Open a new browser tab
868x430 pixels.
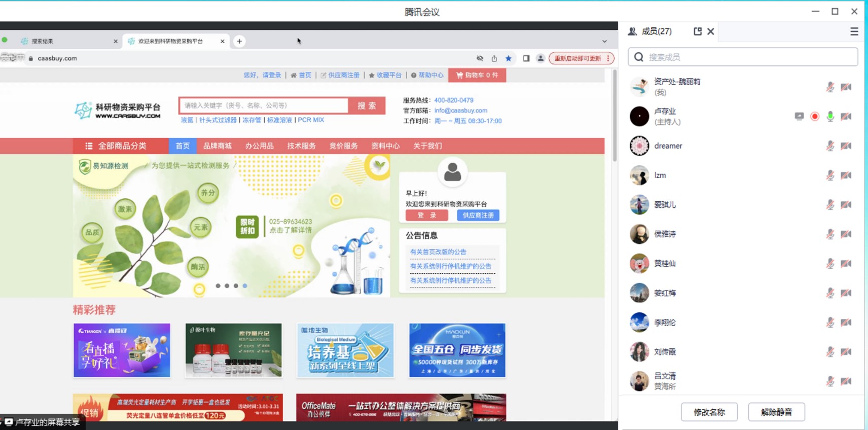(239, 41)
